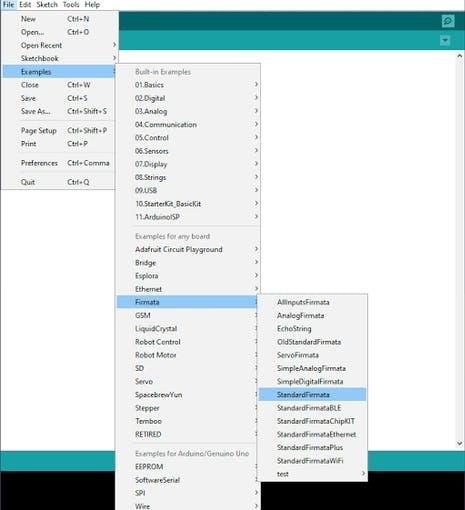Open the Sketch menu

click(x=47, y=5)
